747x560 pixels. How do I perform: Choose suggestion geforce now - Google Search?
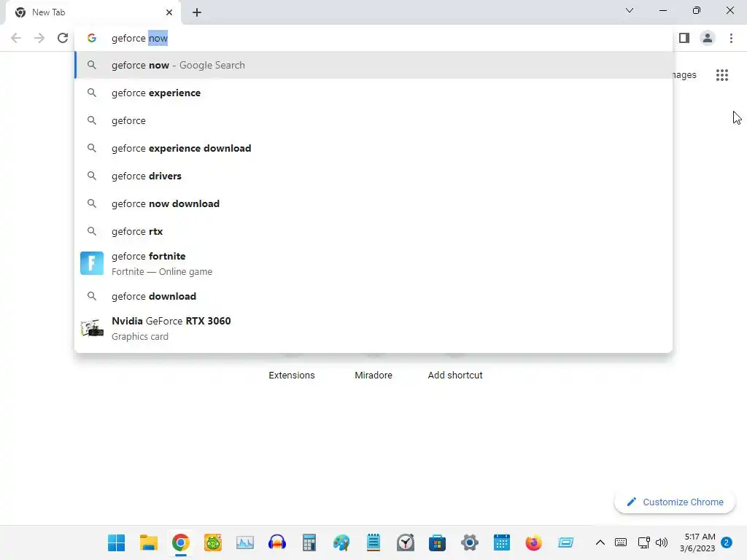pyautogui.click(x=373, y=65)
